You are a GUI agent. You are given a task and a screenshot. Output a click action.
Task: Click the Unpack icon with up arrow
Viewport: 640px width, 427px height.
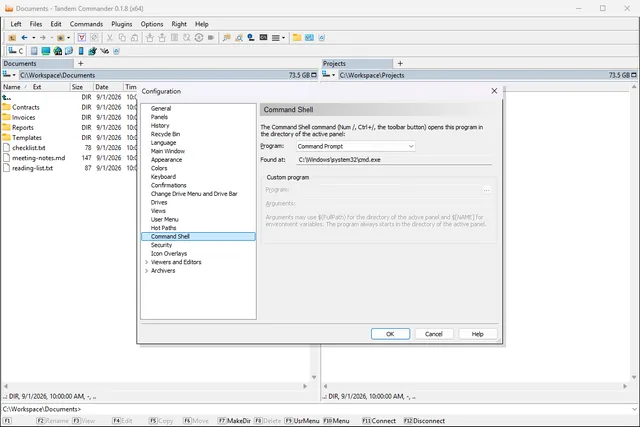click(x=162, y=38)
